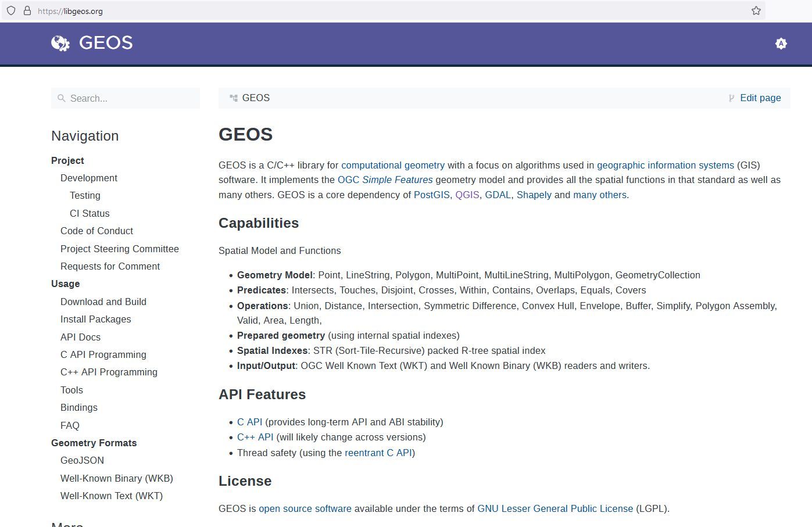The width and height of the screenshot is (812, 527).
Task: Click the Navigation sidebar heading
Action: tap(85, 136)
